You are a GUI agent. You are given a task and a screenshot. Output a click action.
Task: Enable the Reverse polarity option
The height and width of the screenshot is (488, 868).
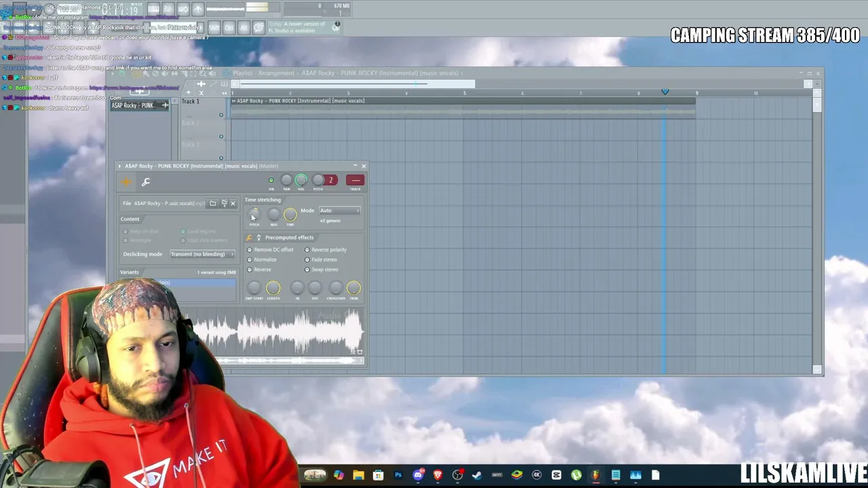[326, 250]
